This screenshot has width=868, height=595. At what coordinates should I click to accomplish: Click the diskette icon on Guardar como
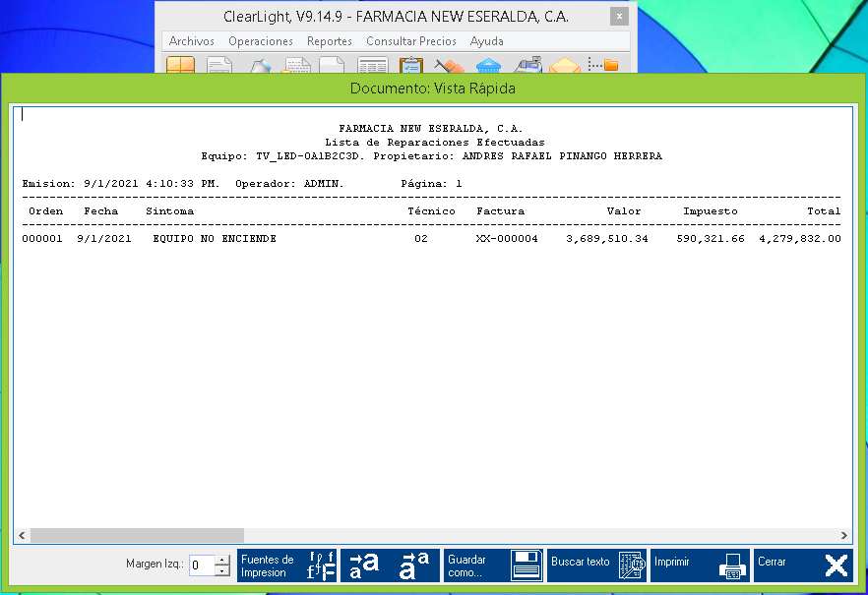click(525, 565)
